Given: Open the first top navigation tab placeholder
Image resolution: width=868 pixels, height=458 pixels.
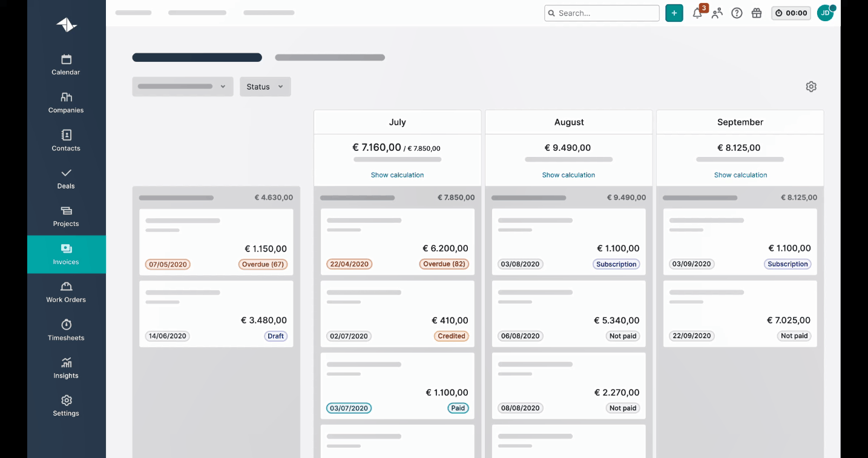Looking at the screenshot, I should pos(133,13).
